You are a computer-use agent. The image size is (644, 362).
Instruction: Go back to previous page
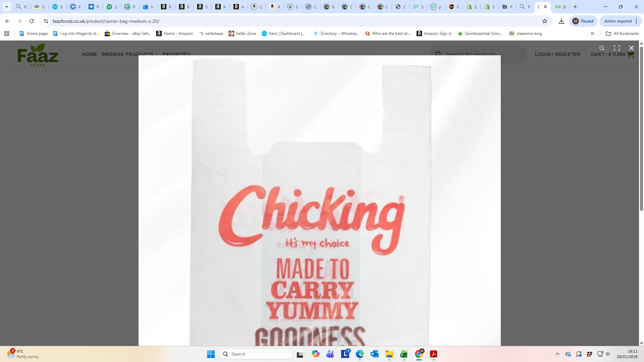7,21
